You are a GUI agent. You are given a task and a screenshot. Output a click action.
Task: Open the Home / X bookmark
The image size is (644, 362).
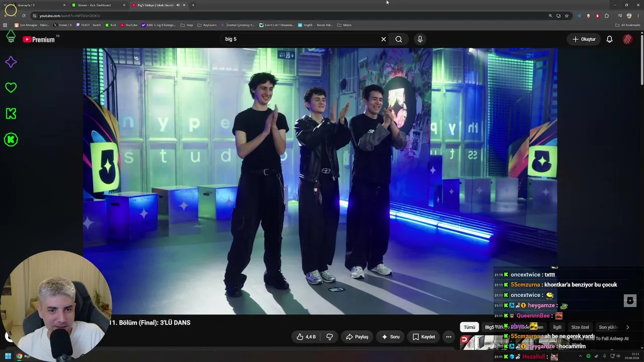coord(62,25)
